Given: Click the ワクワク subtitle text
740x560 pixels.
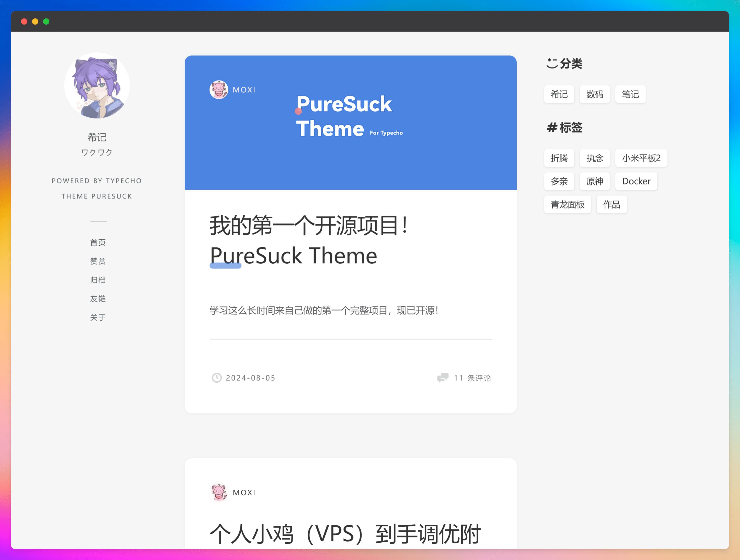Looking at the screenshot, I should [97, 152].
